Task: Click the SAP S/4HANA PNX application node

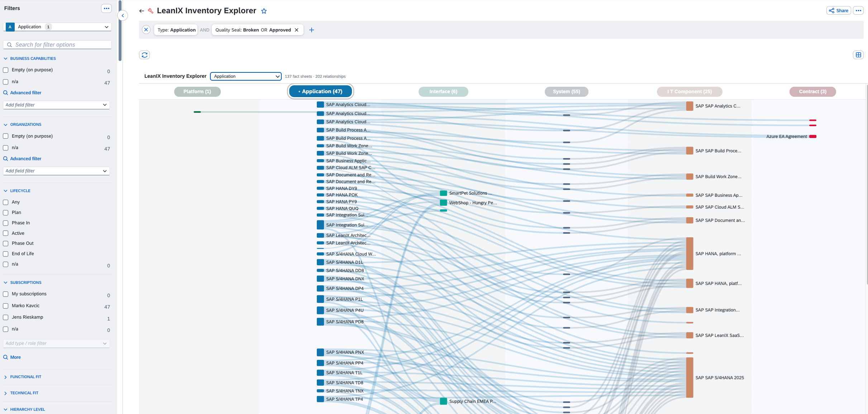Action: [x=320, y=352]
